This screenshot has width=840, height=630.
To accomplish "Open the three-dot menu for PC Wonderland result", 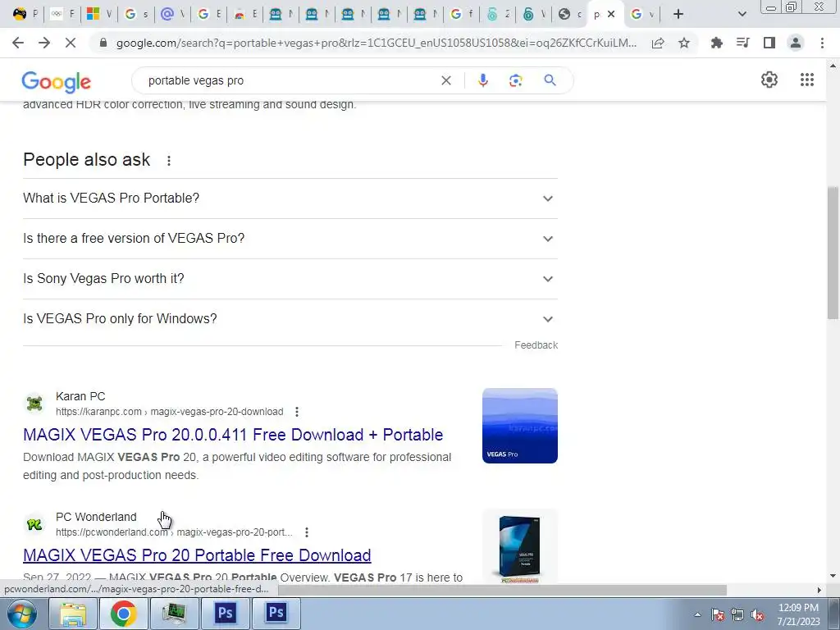I will point(307,532).
